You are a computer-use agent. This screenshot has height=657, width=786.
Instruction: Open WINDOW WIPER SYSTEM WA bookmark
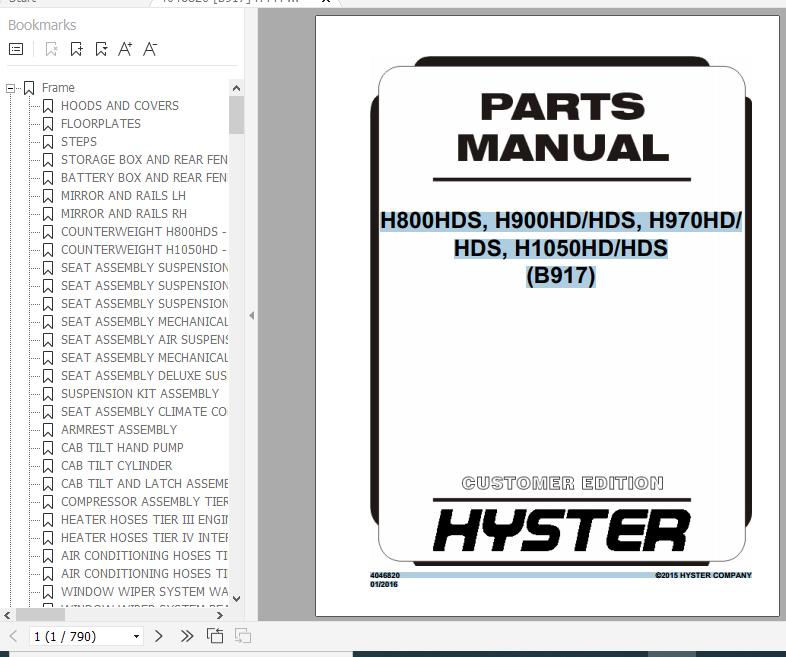click(x=144, y=592)
